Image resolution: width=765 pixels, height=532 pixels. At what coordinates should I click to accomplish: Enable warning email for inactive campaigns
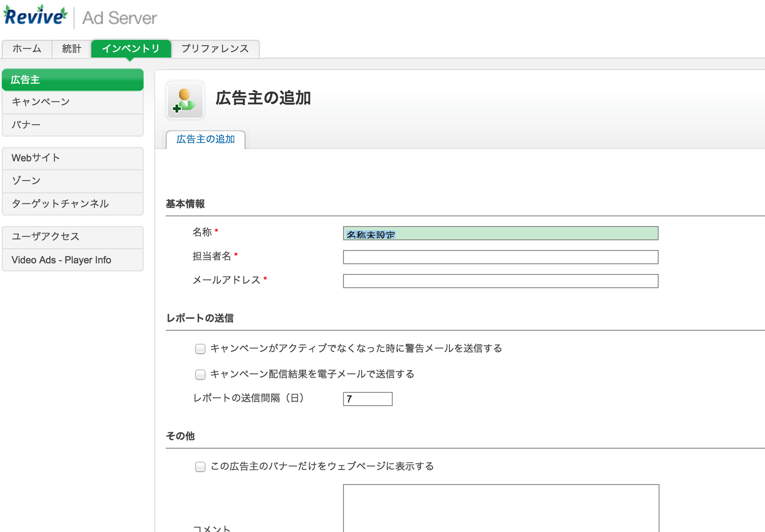point(199,349)
